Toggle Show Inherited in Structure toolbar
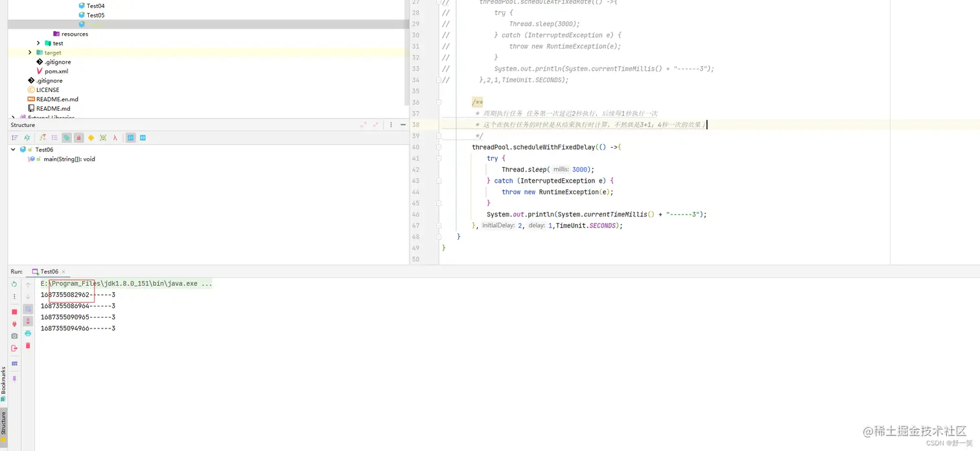980x451 pixels. coord(43,138)
